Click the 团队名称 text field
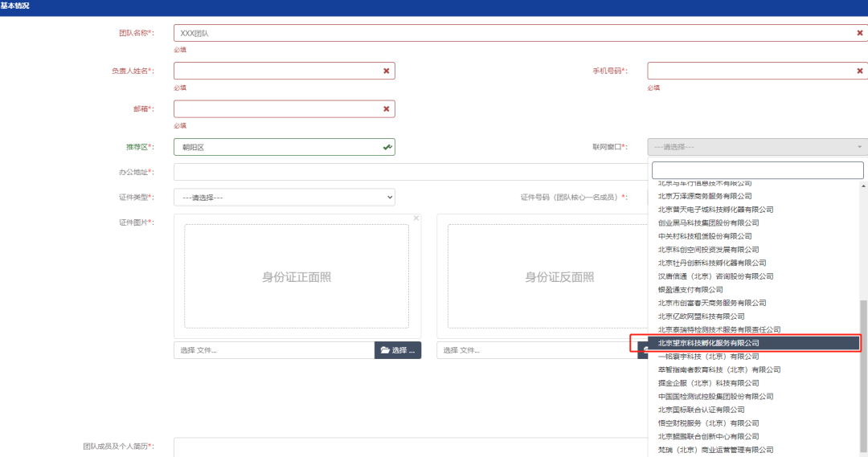 [514, 33]
